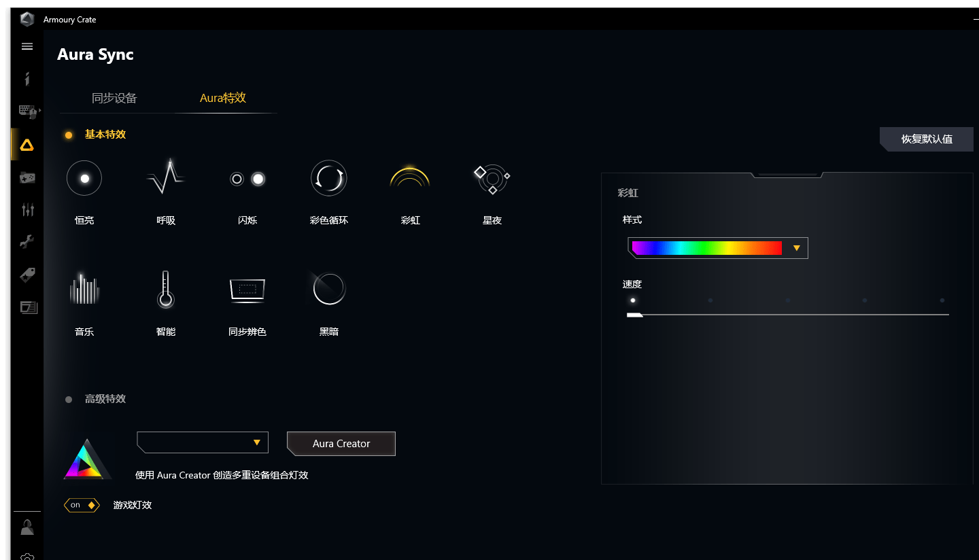The width and height of the screenshot is (979, 560).
Task: Click the 速度 label in settings panel
Action: [632, 284]
